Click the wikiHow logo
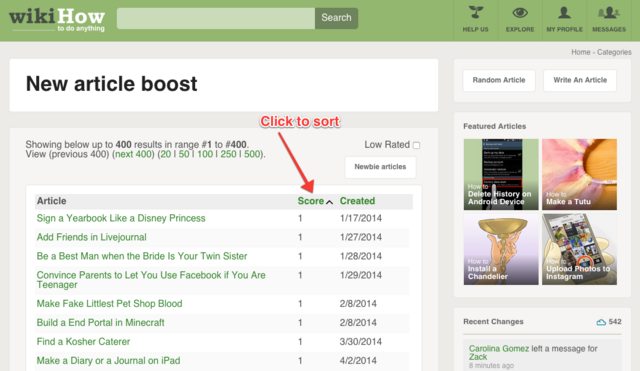The width and height of the screenshot is (640, 371). [57, 20]
